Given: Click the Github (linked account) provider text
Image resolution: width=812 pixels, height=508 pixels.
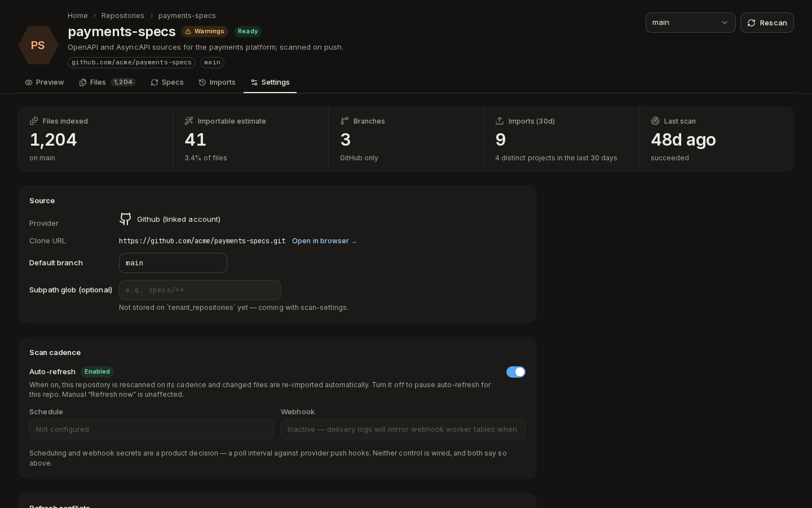Looking at the screenshot, I should pos(179,219).
